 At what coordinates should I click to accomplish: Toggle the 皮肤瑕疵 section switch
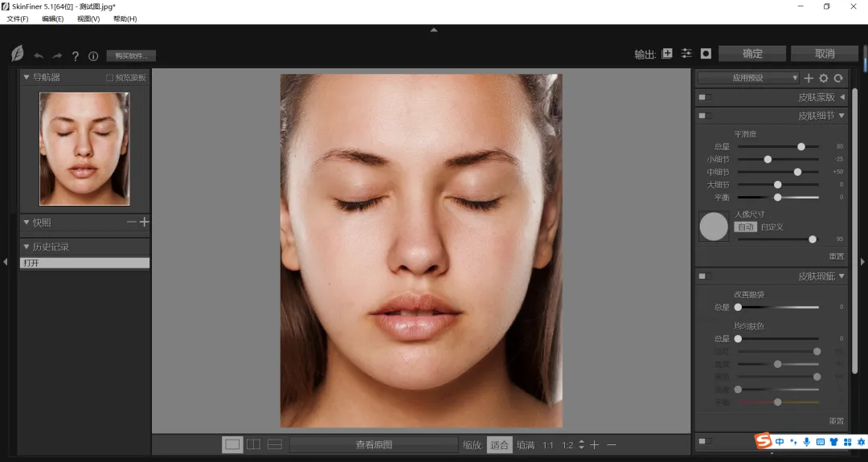706,276
